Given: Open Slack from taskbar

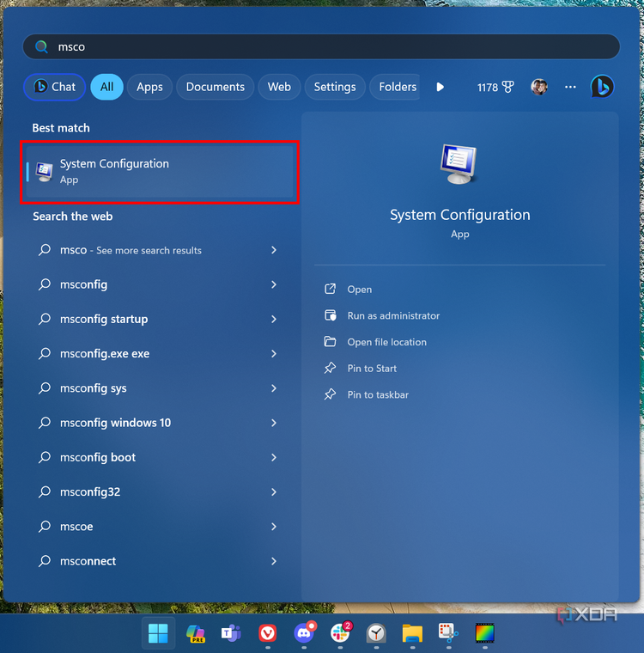Looking at the screenshot, I should coord(341,632).
